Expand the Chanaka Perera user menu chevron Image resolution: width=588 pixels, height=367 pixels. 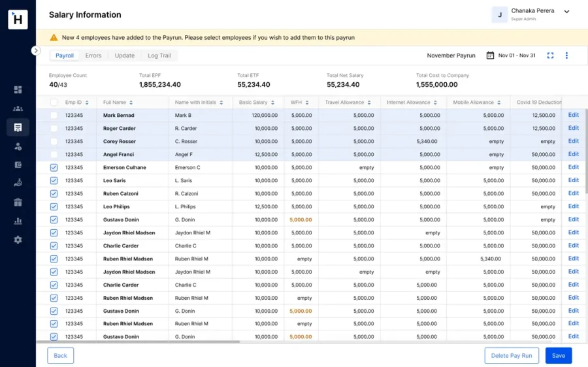[566, 12]
